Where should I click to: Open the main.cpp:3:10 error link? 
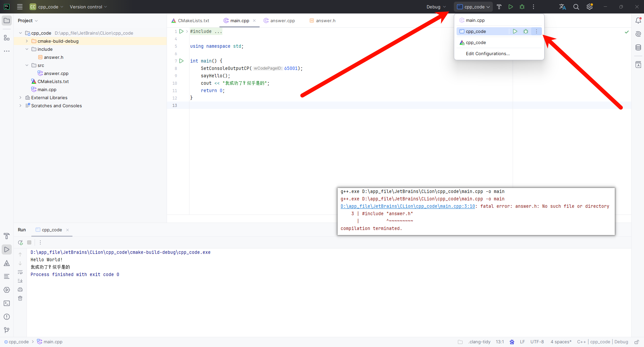click(x=407, y=206)
